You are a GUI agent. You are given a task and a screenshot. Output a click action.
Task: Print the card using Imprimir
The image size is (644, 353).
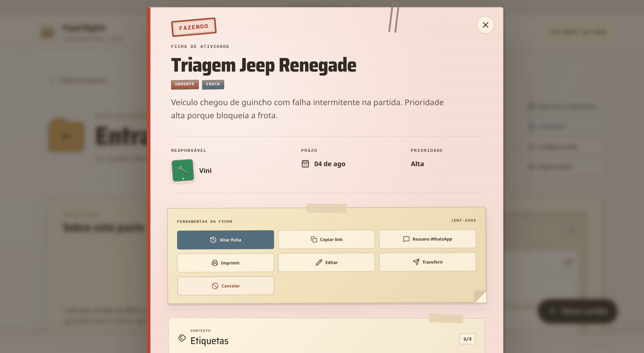click(226, 263)
